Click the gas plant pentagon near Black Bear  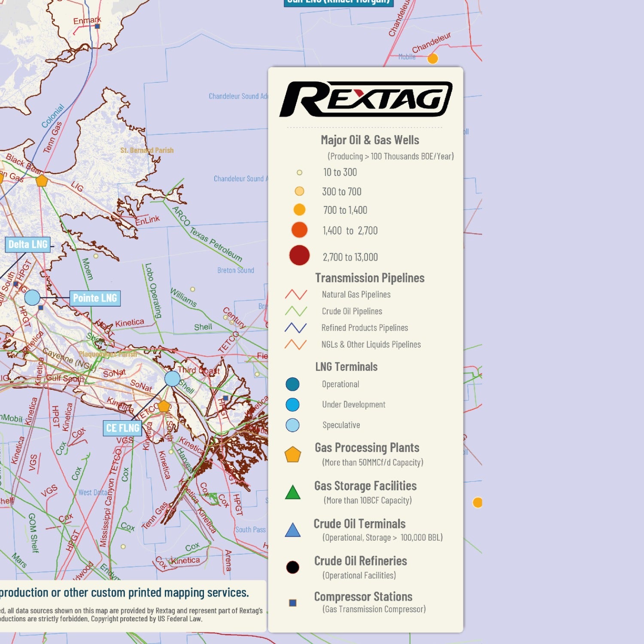[x=42, y=180]
